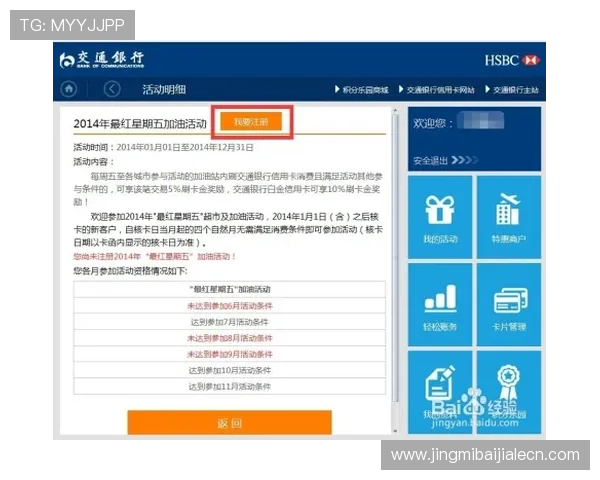Click the vertical scrollbar thumb
600x480 pixels.
pos(395,258)
